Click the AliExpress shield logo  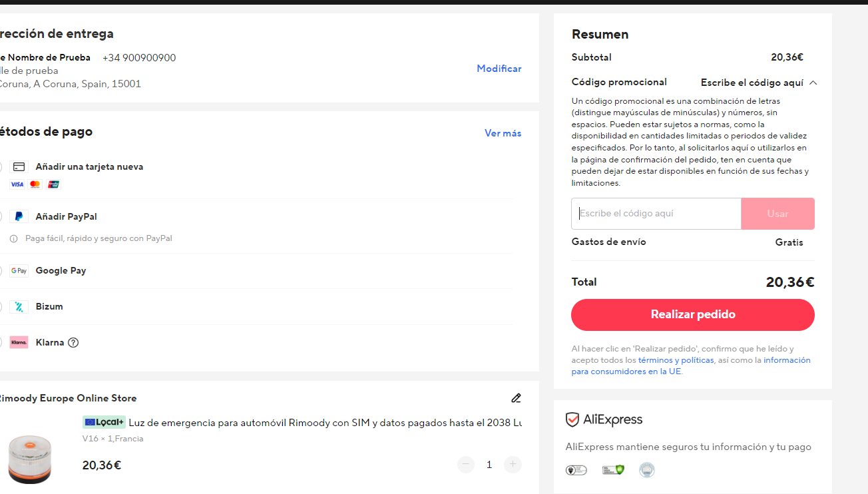pos(572,419)
